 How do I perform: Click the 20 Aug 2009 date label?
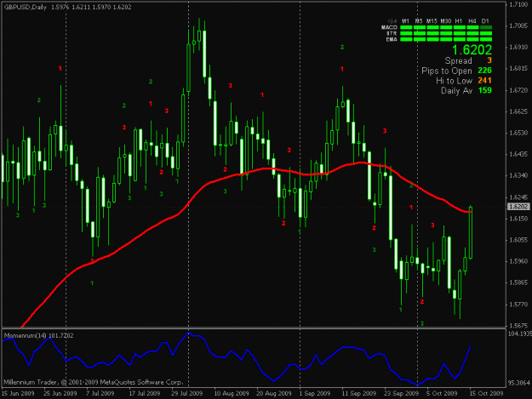pos(274,393)
